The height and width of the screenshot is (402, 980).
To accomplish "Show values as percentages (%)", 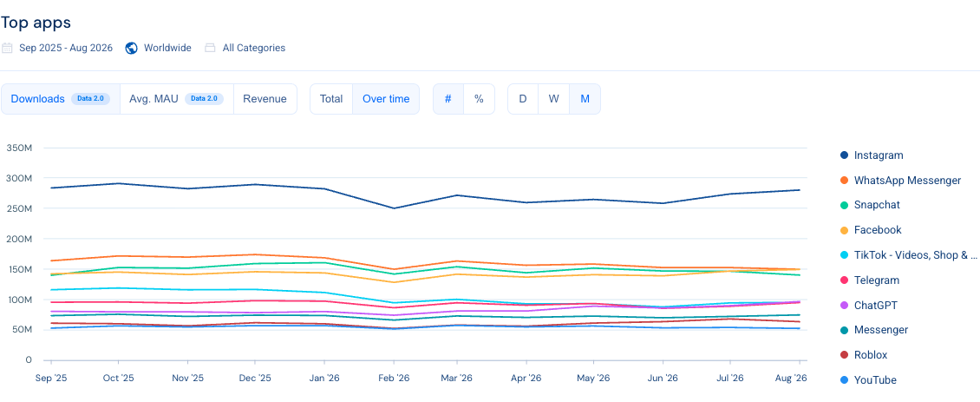I will [x=479, y=99].
